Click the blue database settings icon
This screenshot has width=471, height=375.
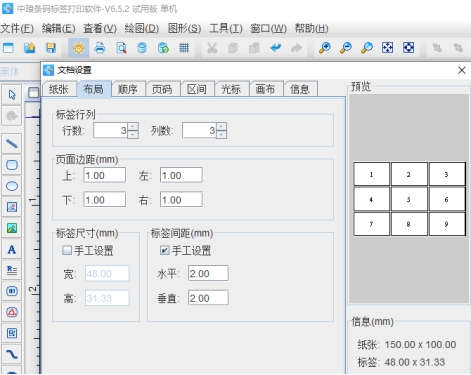(x=142, y=48)
